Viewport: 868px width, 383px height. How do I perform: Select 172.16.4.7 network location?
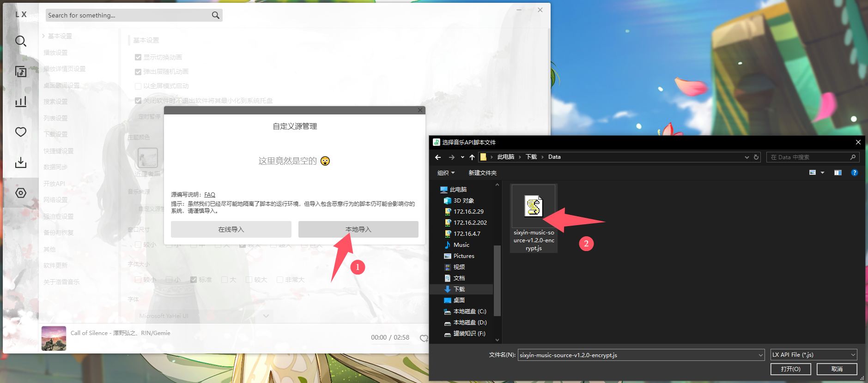tap(467, 234)
